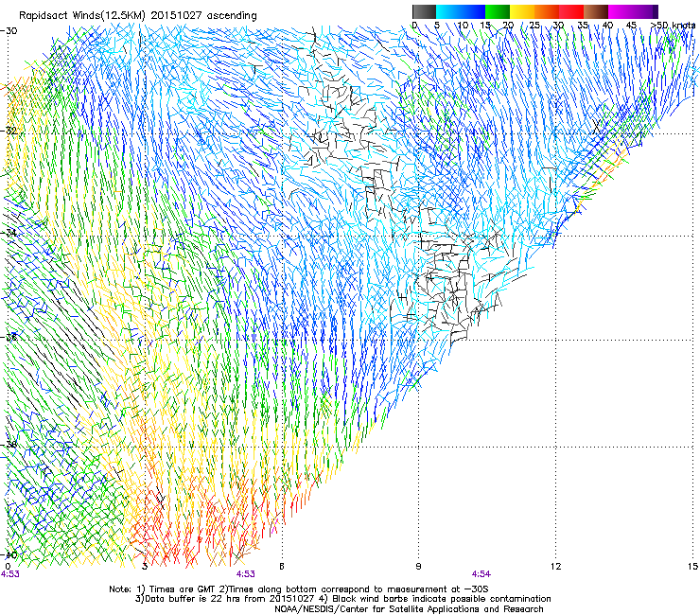The image size is (700, 615).
Task: Click the longitude 6 axis label
Action: coord(282,567)
